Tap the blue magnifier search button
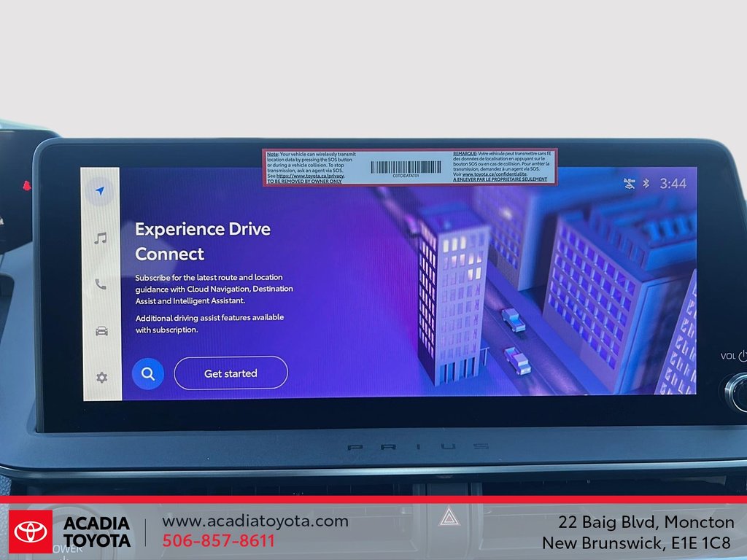This screenshot has width=747, height=560. point(148,374)
